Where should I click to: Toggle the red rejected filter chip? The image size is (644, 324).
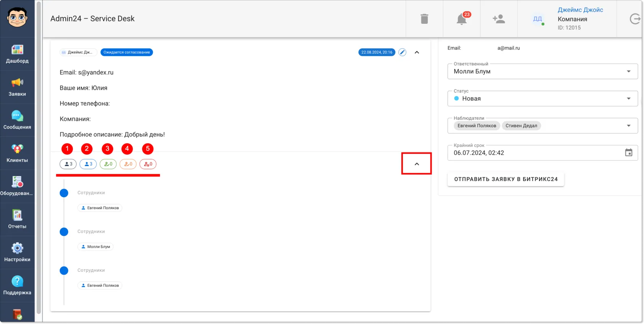(148, 164)
